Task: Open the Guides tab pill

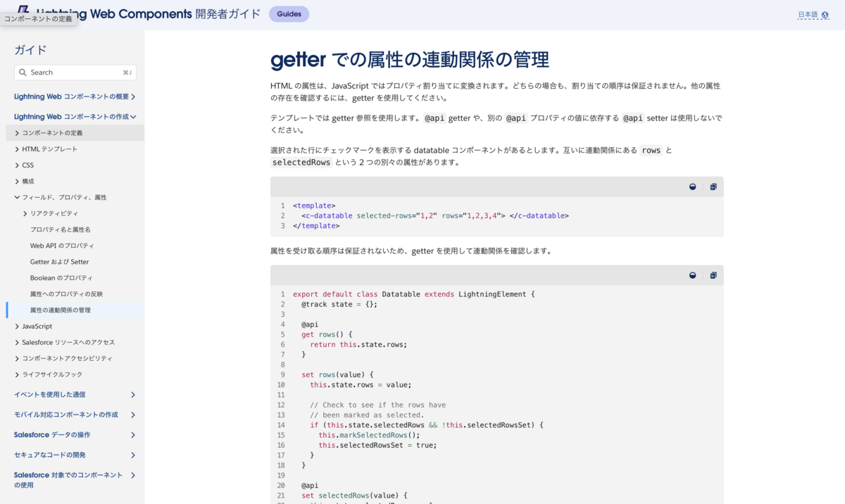Action: click(289, 14)
